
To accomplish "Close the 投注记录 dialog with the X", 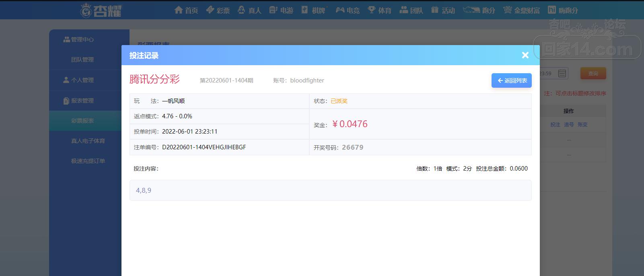I will (525, 55).
